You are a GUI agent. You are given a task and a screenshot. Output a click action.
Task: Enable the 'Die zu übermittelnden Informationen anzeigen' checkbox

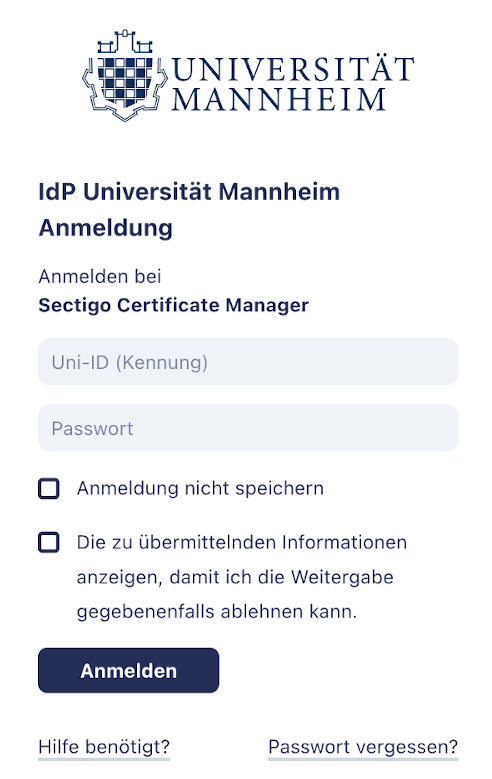point(49,542)
